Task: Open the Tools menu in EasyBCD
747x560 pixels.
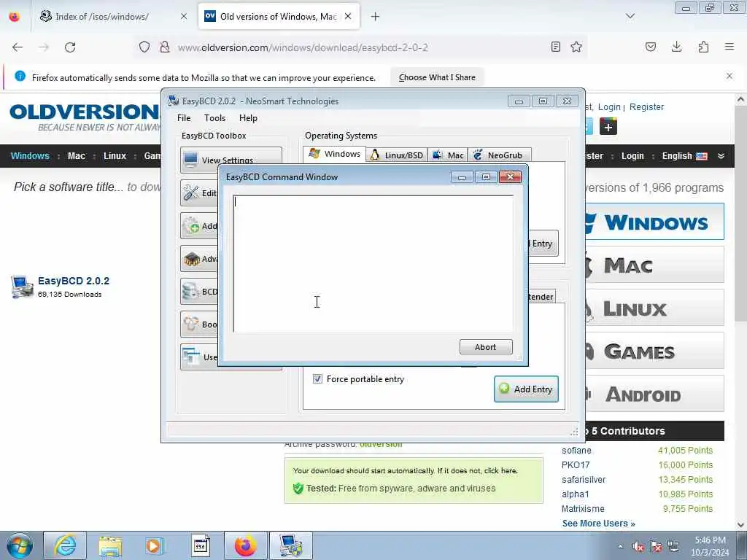Action: pos(215,118)
